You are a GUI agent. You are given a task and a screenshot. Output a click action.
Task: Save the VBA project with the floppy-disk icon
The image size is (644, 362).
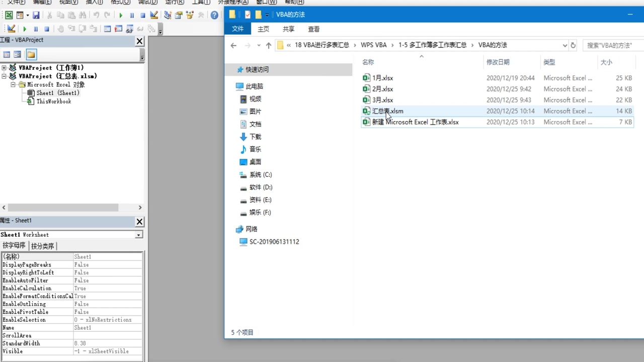[x=36, y=16]
